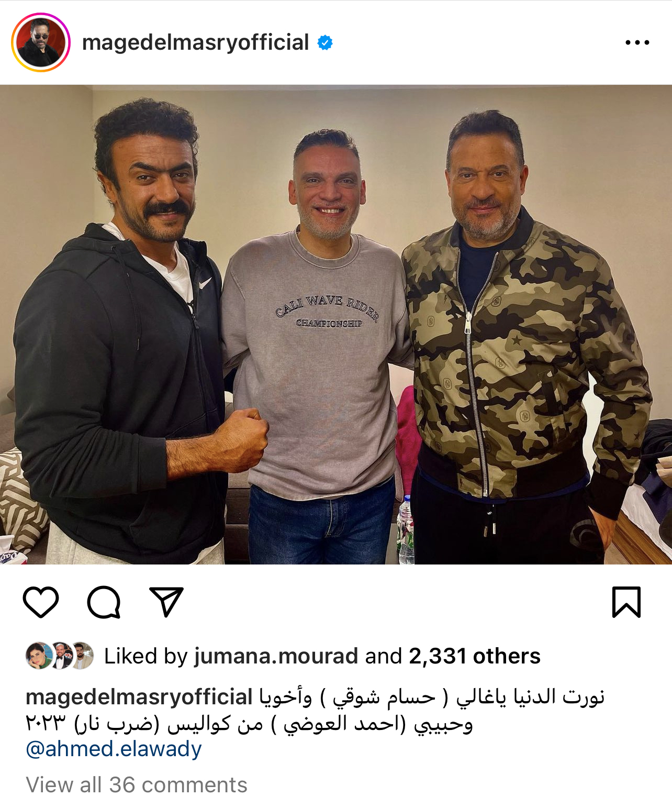Screen dimensions: 672x808
Task: Save the post with the bookmark icon
Action: (626, 602)
